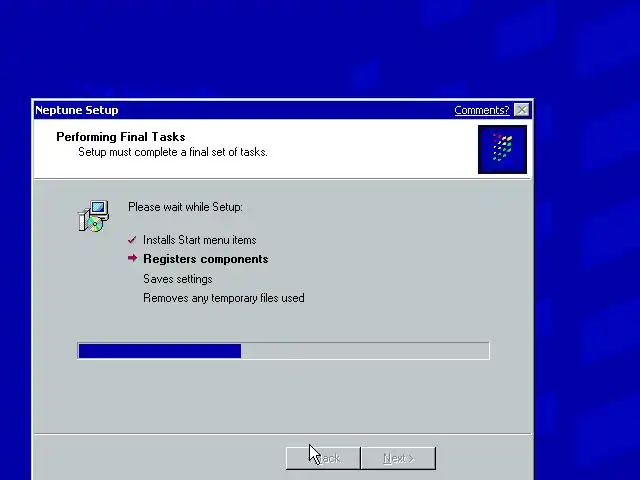This screenshot has height=480, width=640.
Task: Click the setup computer and CD icon
Action: tap(93, 216)
